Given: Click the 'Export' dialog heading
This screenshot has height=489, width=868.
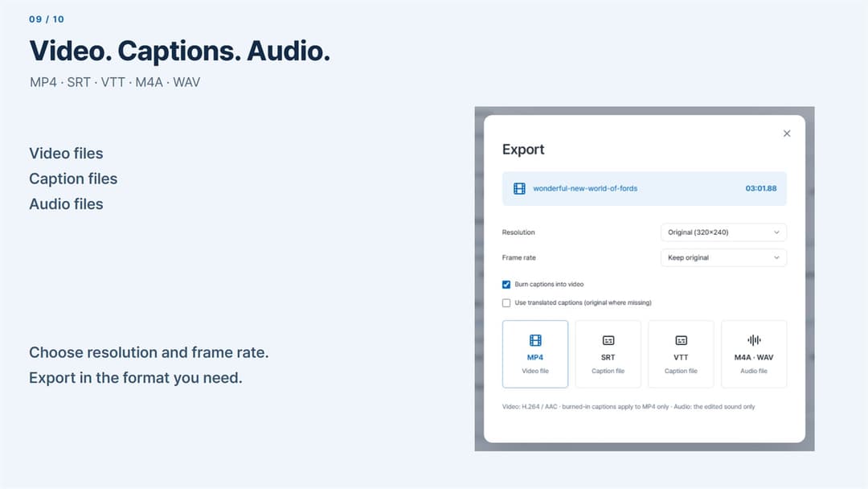Looking at the screenshot, I should click(523, 150).
